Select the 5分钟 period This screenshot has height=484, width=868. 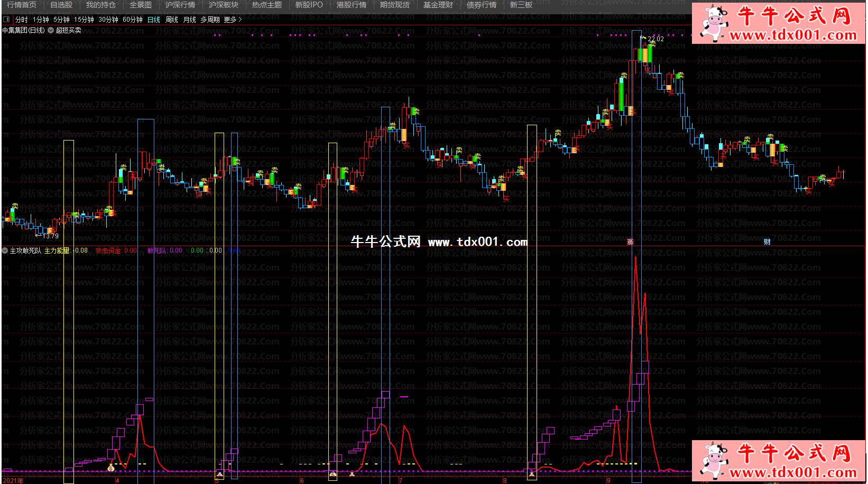61,20
